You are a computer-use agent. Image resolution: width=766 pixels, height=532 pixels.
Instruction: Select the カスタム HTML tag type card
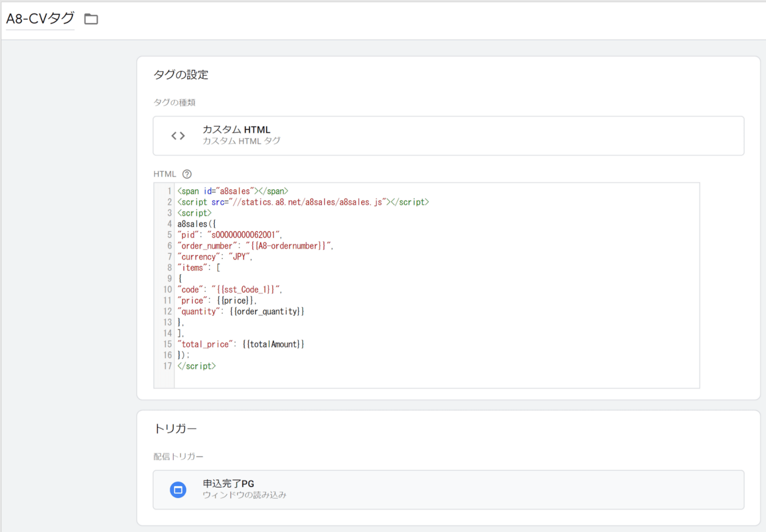coord(448,136)
